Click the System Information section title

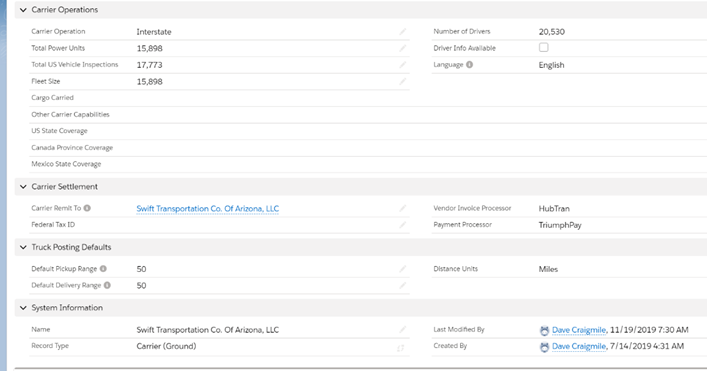coord(67,308)
